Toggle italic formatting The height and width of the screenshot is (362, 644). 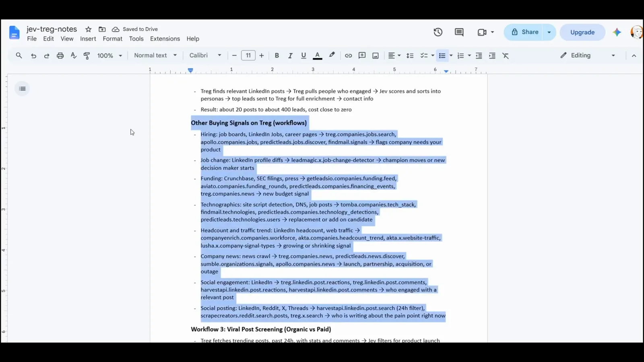pyautogui.click(x=290, y=56)
